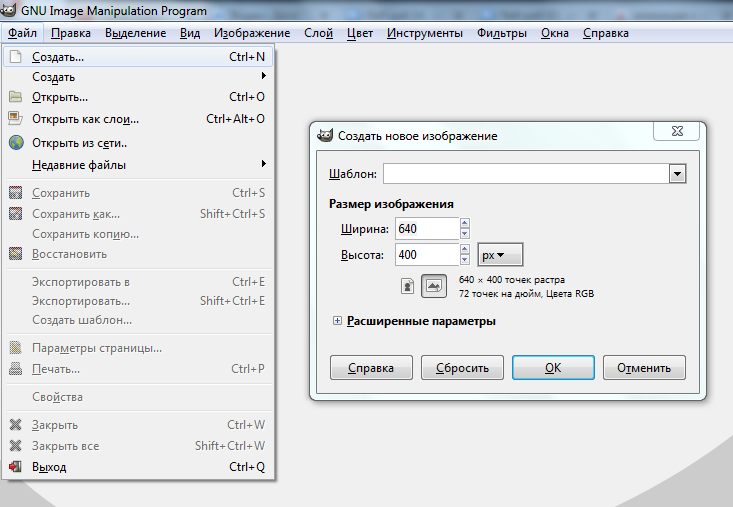The image size is (733, 507).
Task: Increase the Высота value with up arrow
Action: point(464,249)
